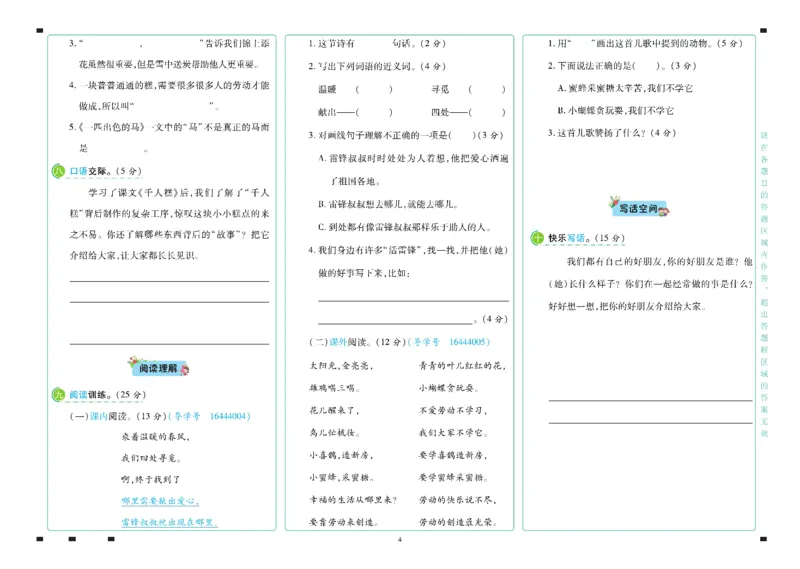Click the rhyme line 花儿醒来了
The image size is (800, 569).
click(x=334, y=410)
